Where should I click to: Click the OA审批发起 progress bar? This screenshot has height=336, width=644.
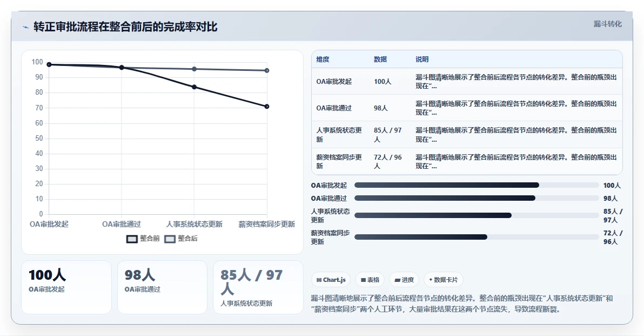tap(477, 185)
